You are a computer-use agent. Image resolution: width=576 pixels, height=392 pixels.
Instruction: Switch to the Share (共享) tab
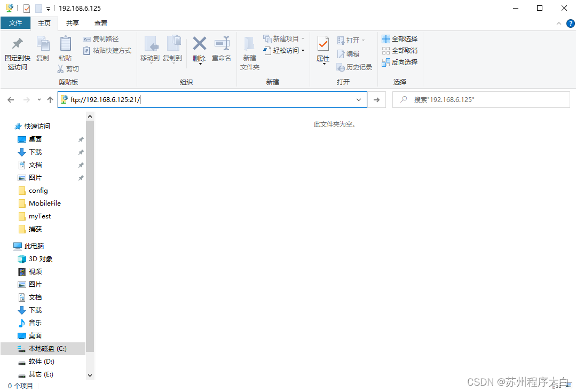point(73,23)
